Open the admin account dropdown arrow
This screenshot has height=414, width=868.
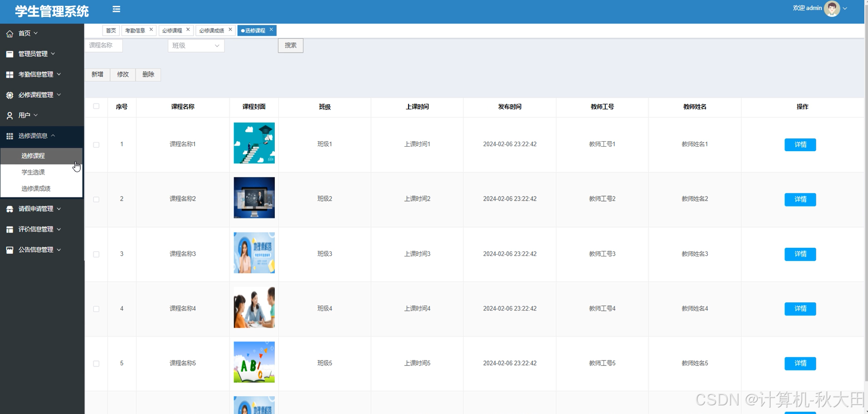tap(845, 9)
